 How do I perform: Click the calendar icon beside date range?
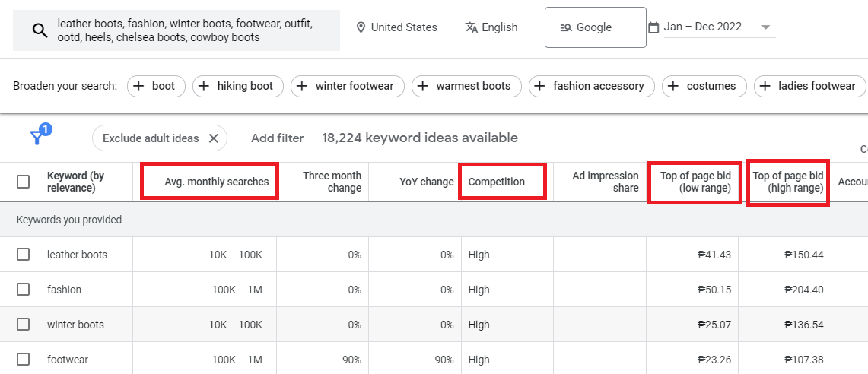[x=653, y=27]
